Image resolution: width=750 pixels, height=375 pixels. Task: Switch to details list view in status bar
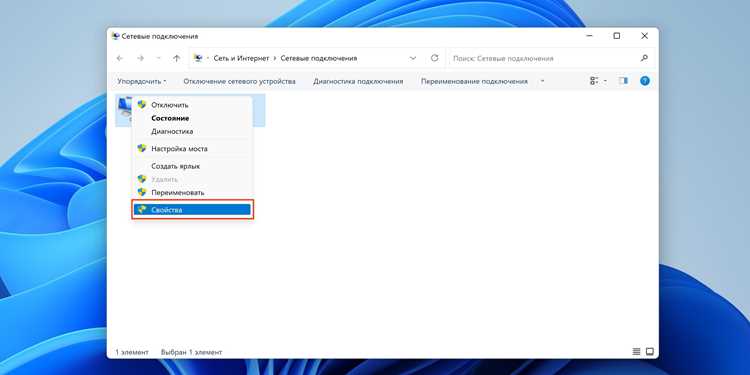pyautogui.click(x=636, y=352)
